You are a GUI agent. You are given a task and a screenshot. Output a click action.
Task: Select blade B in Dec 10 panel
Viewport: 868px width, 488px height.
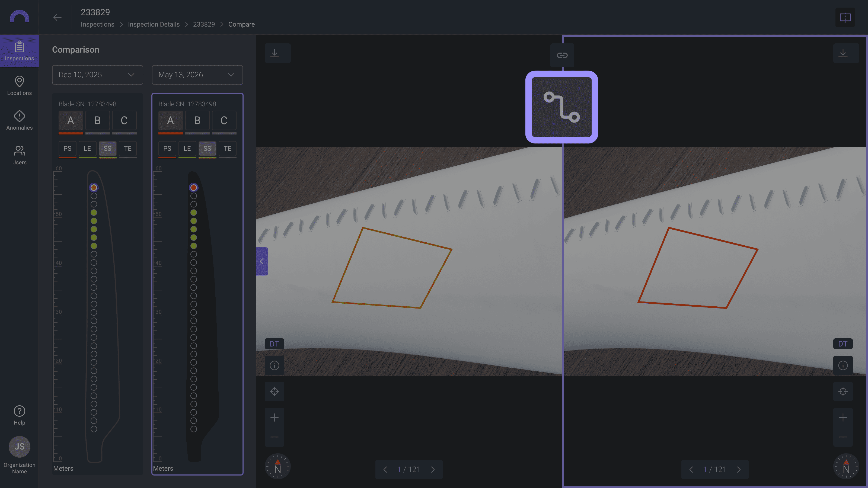pos(97,121)
